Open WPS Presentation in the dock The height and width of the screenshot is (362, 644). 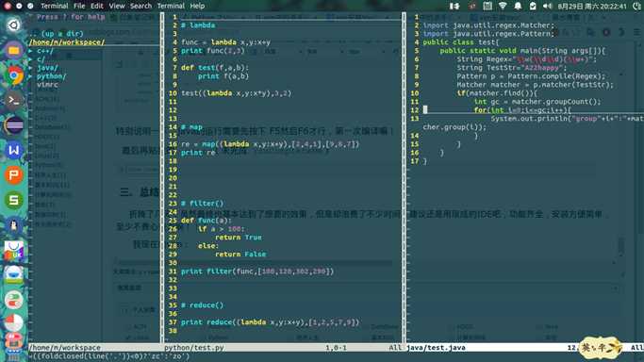click(x=13, y=175)
